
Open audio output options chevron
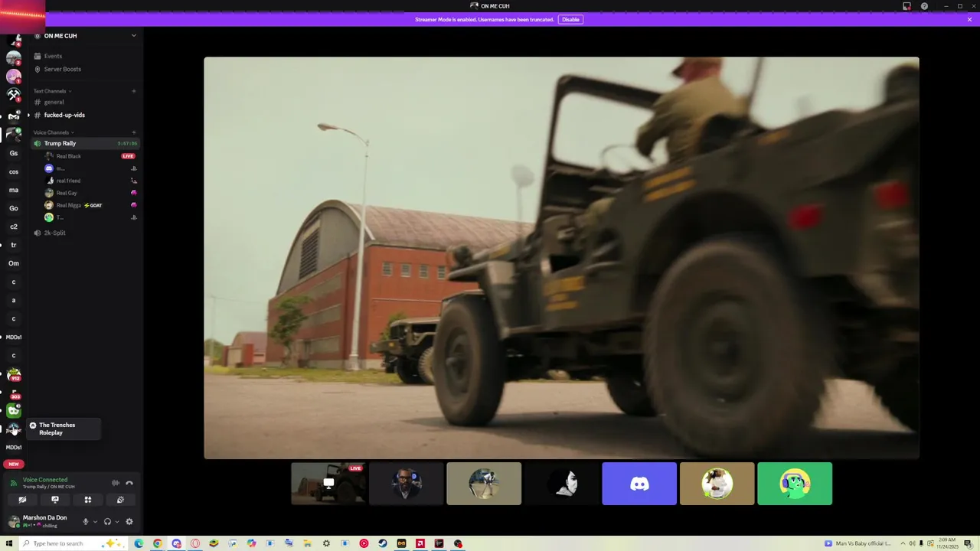(116, 522)
